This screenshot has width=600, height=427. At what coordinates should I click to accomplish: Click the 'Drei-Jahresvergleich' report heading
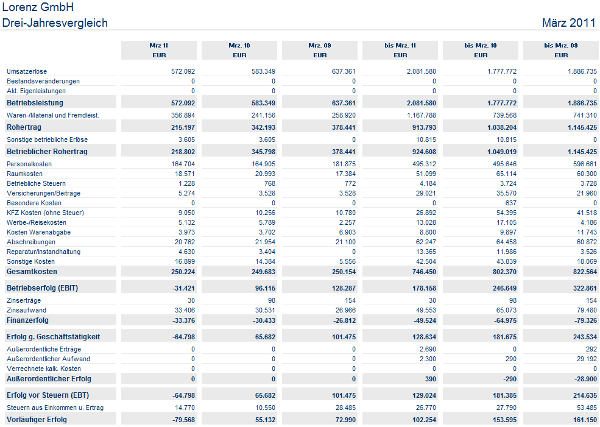55,23
